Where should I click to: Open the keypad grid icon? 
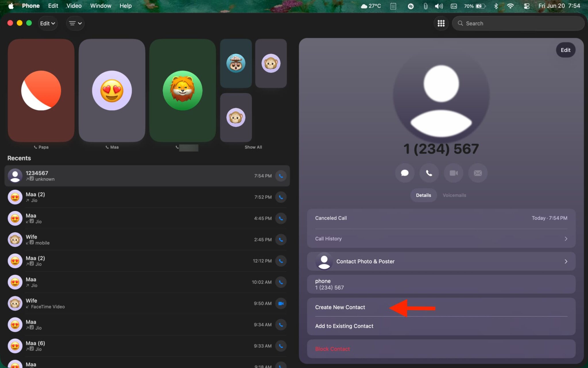(441, 23)
